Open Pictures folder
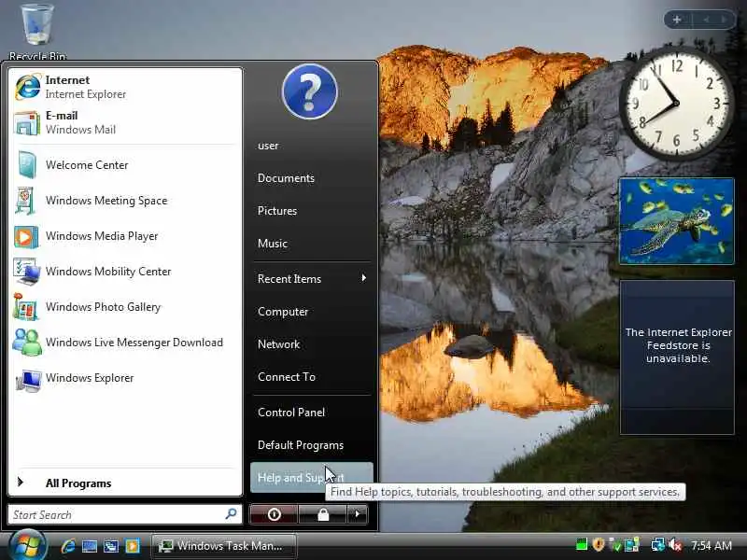Screen dimensions: 747x560 pos(311,211)
